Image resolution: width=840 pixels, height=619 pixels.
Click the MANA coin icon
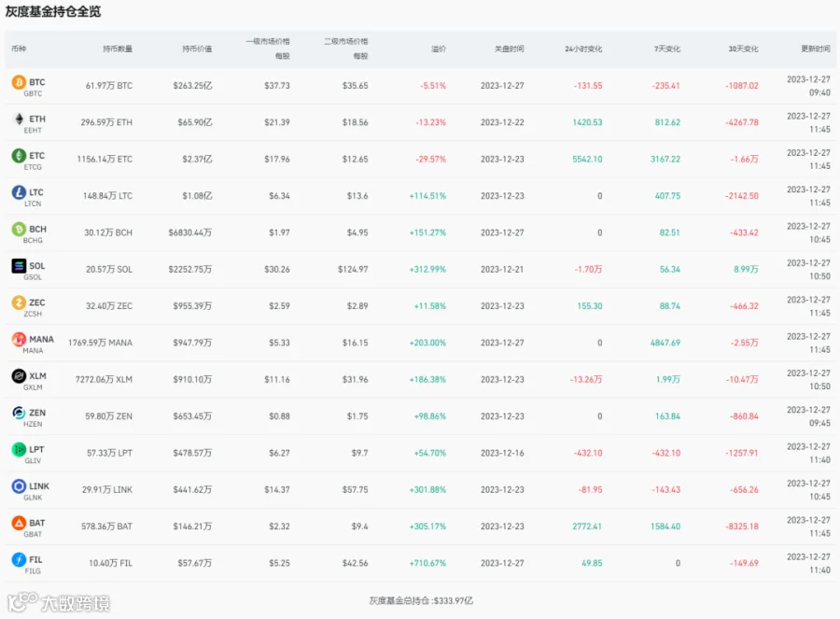tap(18, 340)
